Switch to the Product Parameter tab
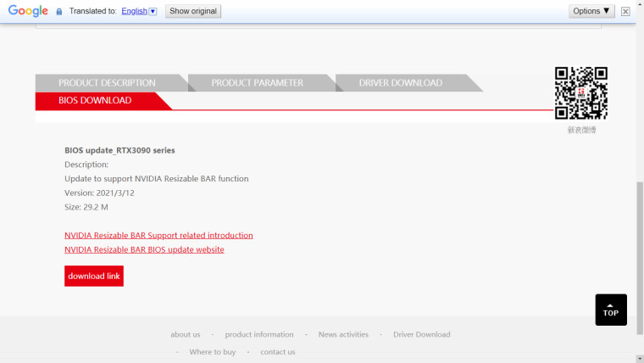Screen dimensions: 644x363 [258, 82]
